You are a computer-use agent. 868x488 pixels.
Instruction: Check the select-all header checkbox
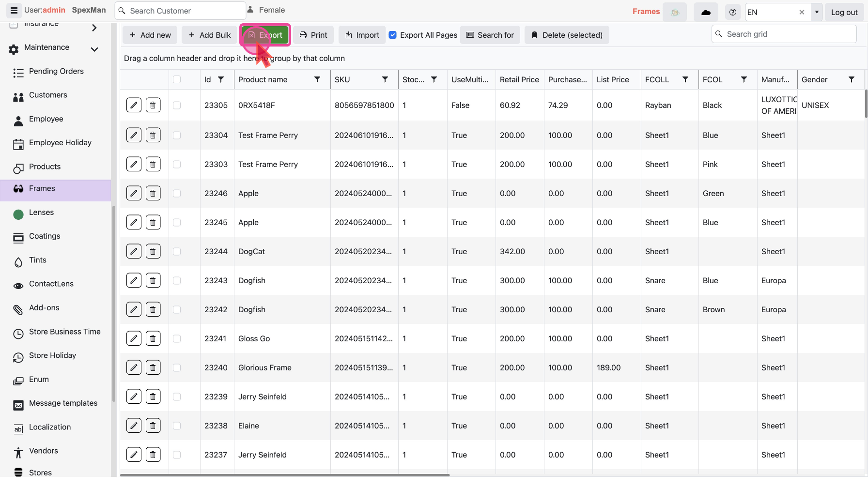click(x=177, y=79)
